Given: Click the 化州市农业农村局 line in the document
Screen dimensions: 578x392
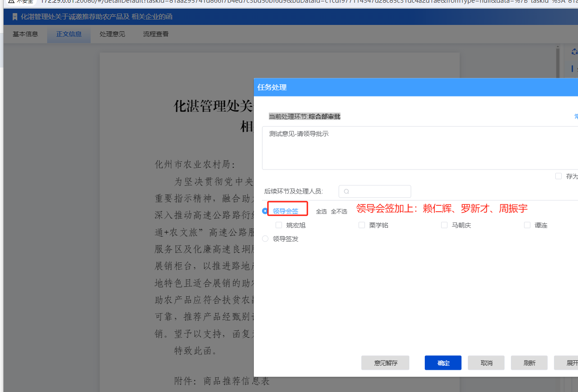Looking at the screenshot, I should [195, 164].
